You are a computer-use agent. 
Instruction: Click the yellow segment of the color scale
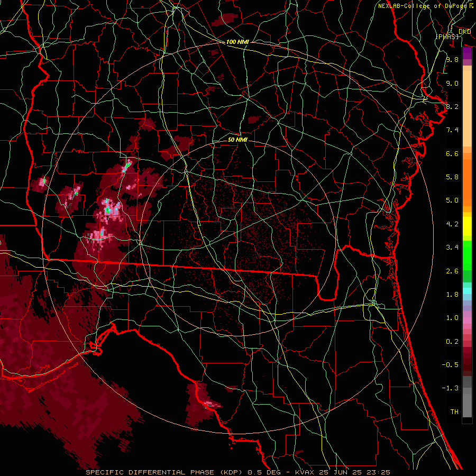467,226
